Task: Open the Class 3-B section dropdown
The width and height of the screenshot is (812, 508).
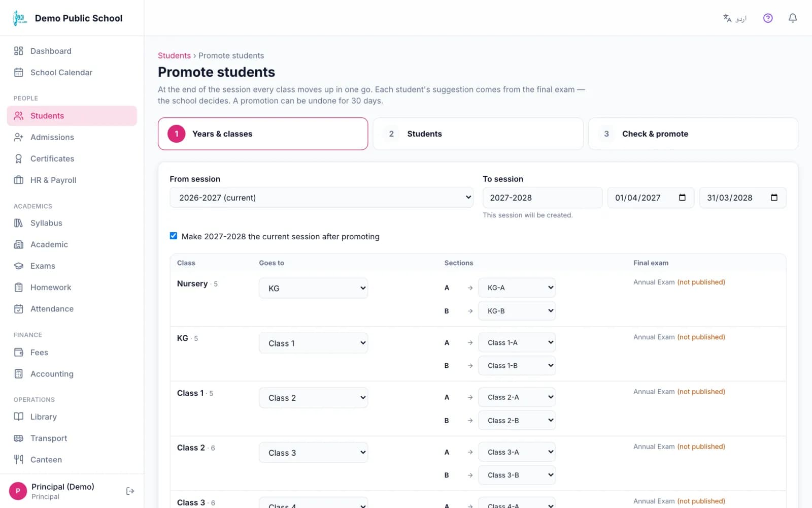Action: (517, 475)
